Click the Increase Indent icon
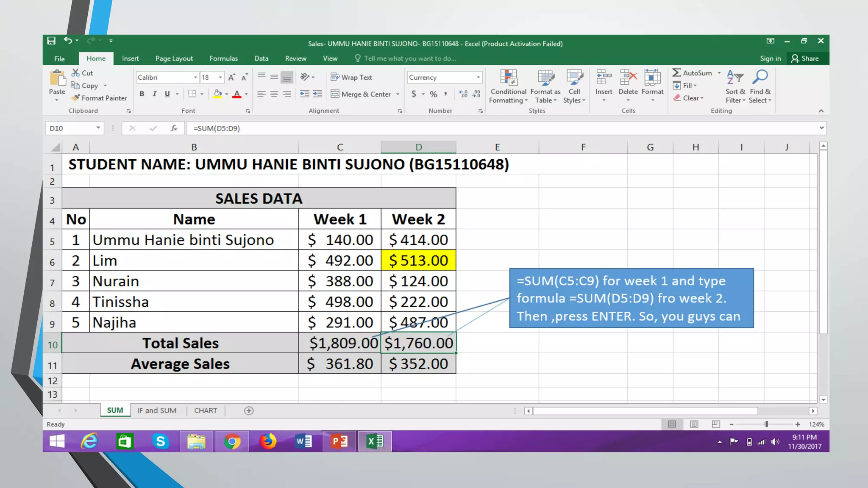 pyautogui.click(x=317, y=94)
